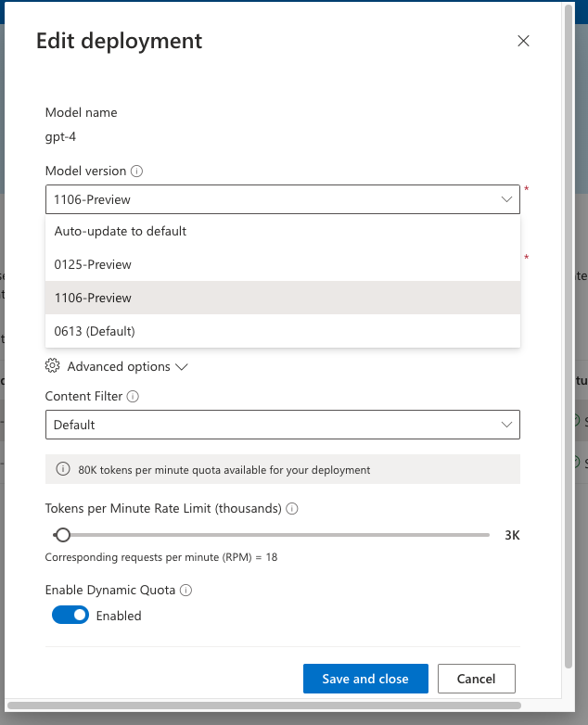This screenshot has height=725, width=588.
Task: Close the Edit deployment dialog
Action: pos(523,41)
